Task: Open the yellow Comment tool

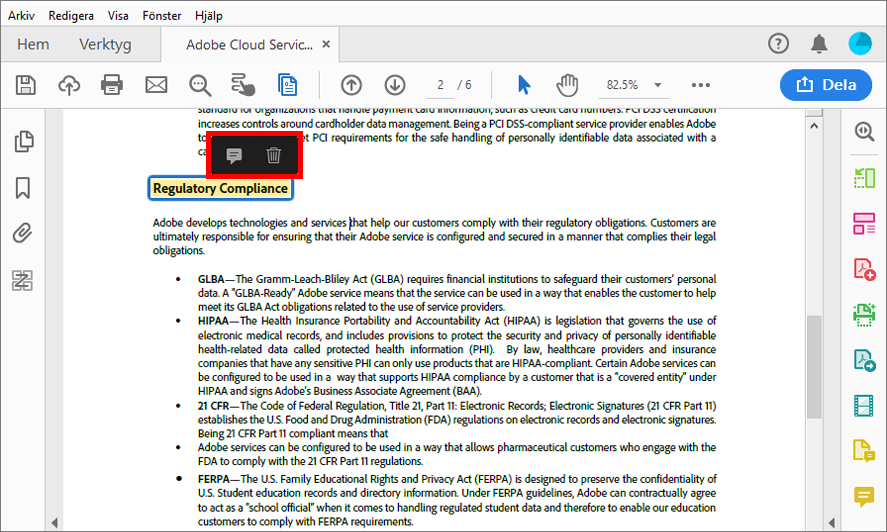Action: click(x=864, y=496)
